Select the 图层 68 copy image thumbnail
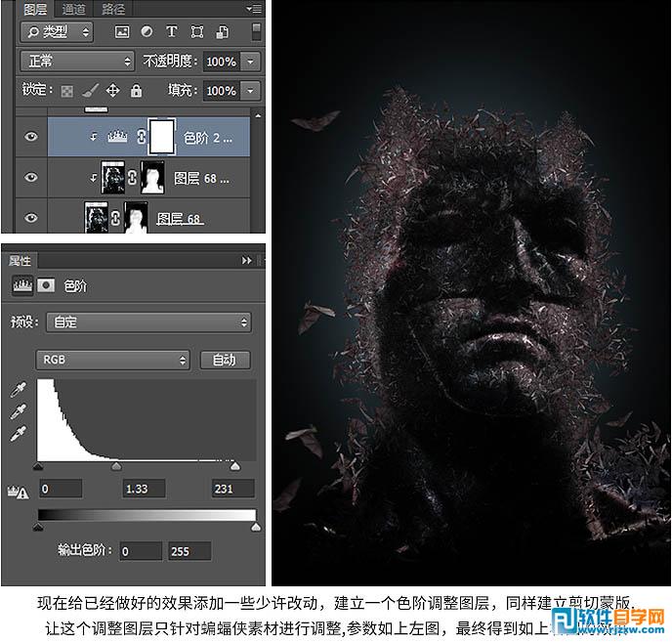The image size is (672, 643). point(112,177)
